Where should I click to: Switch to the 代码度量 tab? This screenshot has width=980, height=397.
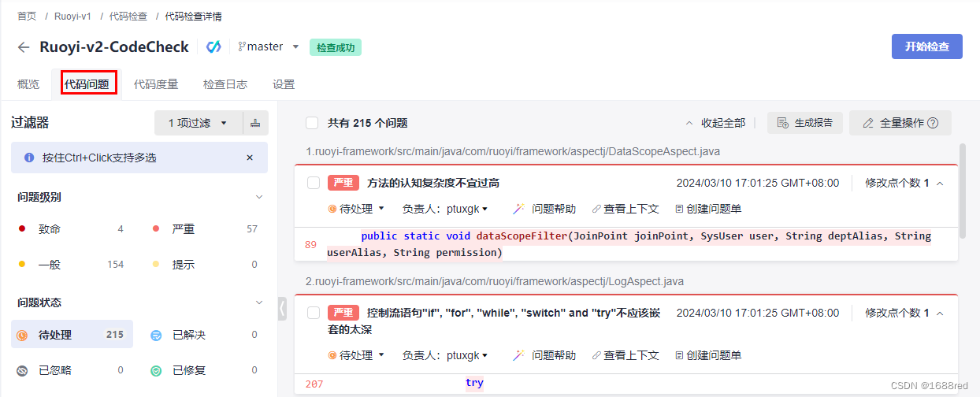click(156, 84)
